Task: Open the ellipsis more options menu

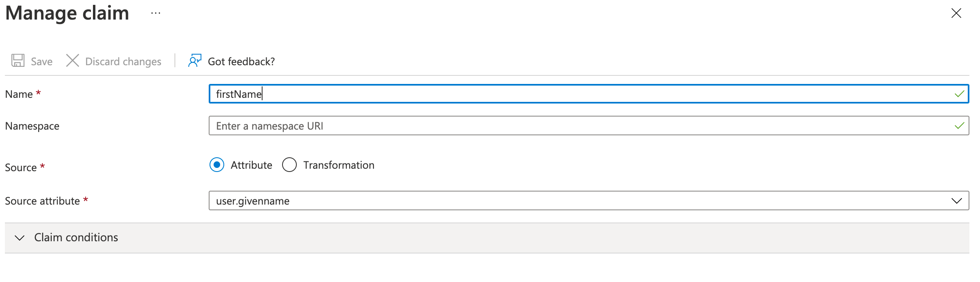Action: [156, 13]
